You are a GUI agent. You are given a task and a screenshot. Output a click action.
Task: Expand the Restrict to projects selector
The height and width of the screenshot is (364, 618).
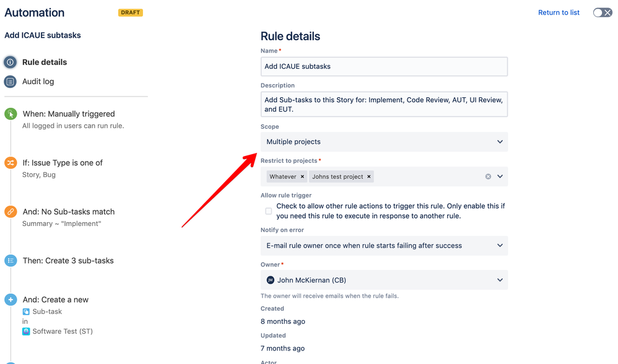[x=500, y=176]
